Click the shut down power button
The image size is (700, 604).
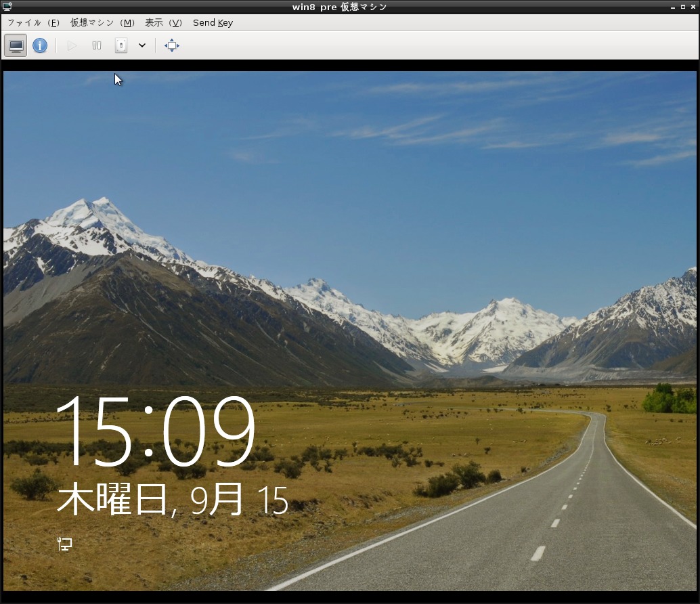121,45
